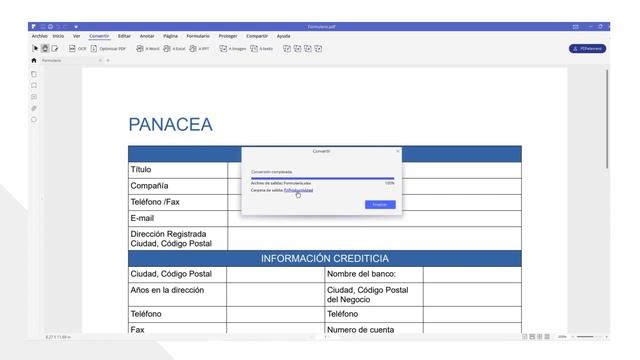Select first page view mode icon

(x=525, y=337)
